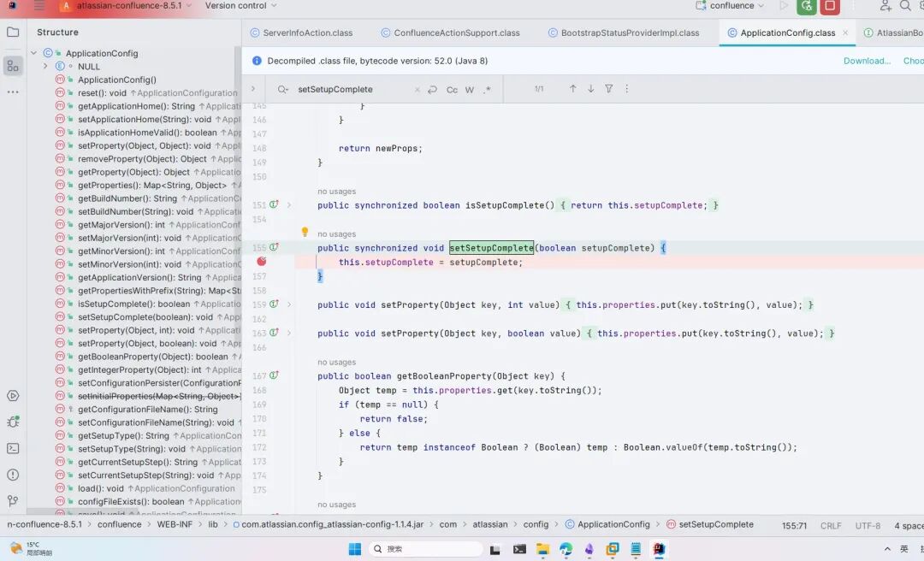Open the Project folder tool window icon

[x=13, y=32]
